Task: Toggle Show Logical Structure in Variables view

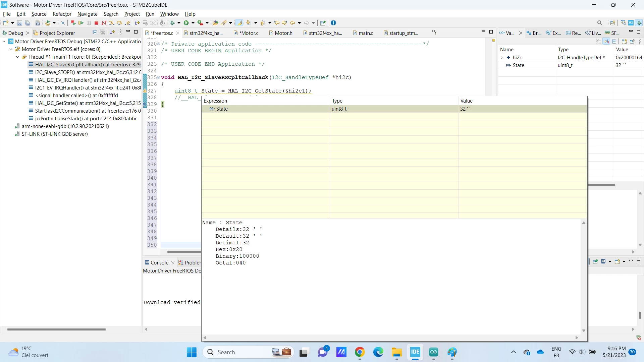Action: tap(606, 42)
